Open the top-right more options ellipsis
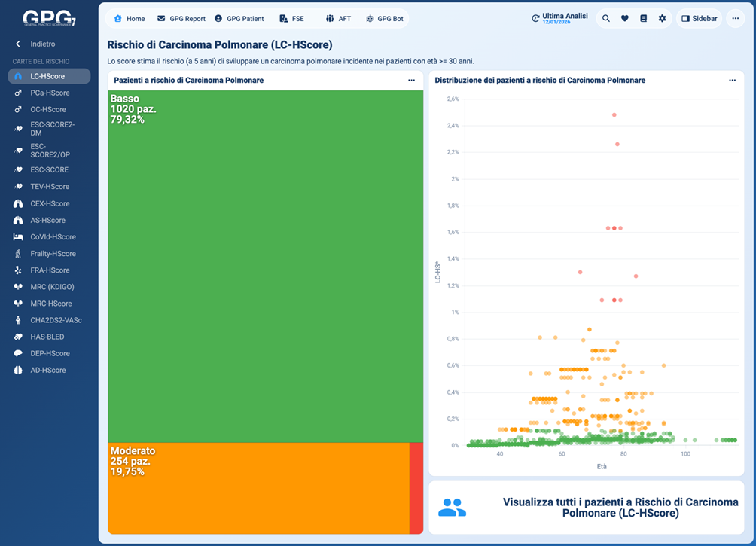 735,19
